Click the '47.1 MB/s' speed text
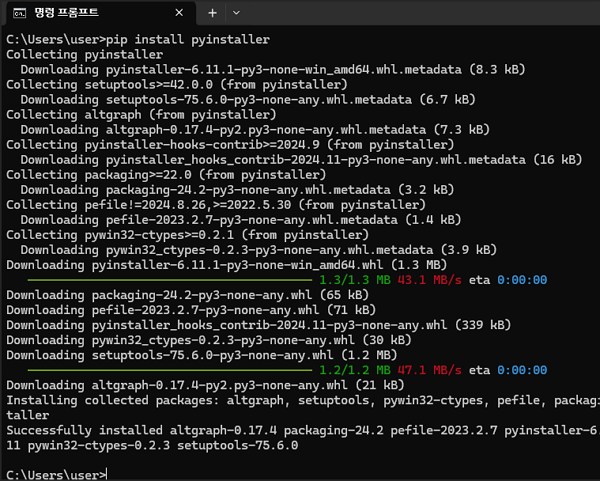This screenshot has width=600, height=481. tap(429, 370)
